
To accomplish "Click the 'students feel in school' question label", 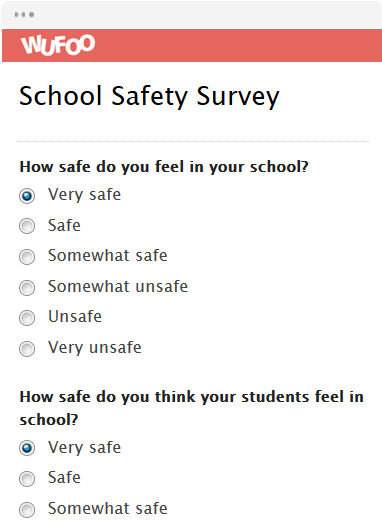I will coord(192,408).
